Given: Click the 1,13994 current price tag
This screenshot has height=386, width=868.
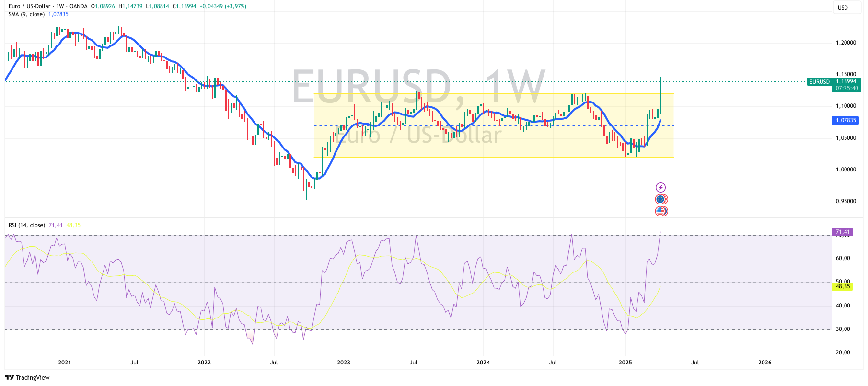Looking at the screenshot, I should coord(846,81).
